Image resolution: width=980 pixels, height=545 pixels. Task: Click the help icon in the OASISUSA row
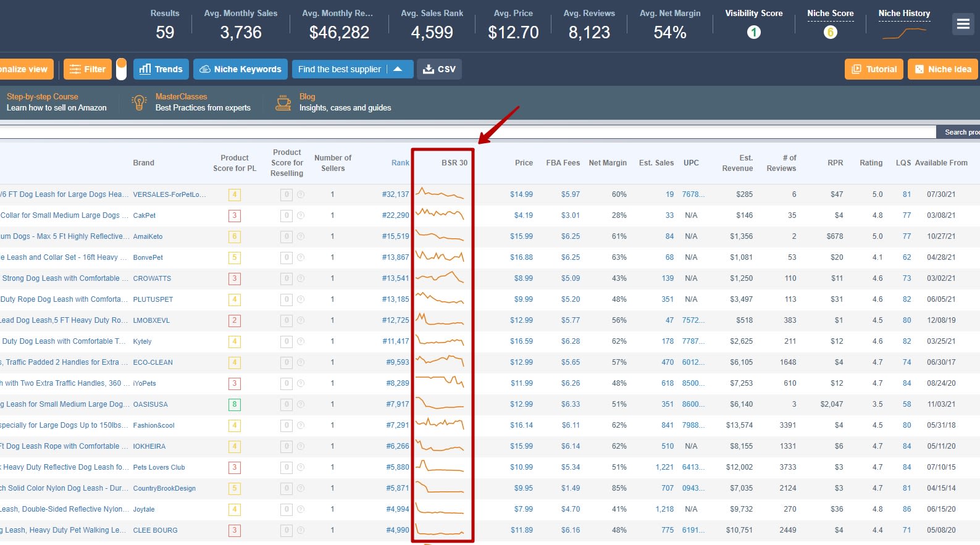pyautogui.click(x=301, y=404)
